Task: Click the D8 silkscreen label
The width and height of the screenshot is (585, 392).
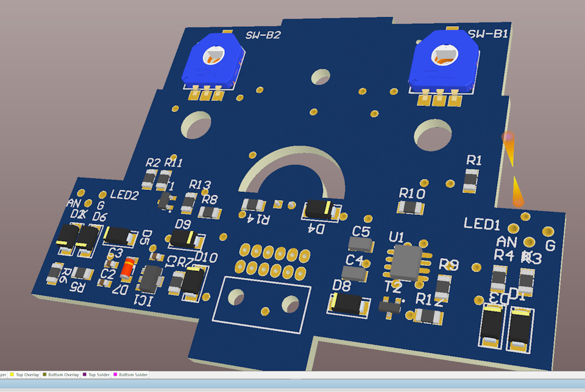Action: tap(341, 286)
